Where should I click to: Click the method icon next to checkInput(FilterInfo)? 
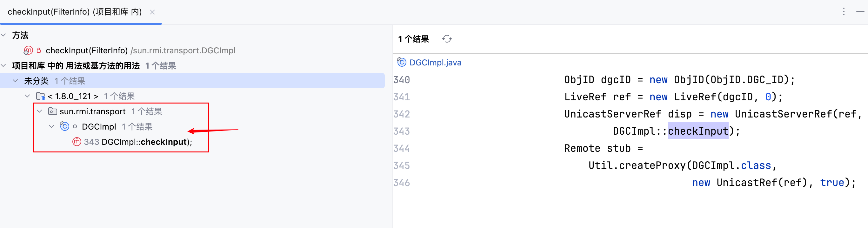coord(28,50)
